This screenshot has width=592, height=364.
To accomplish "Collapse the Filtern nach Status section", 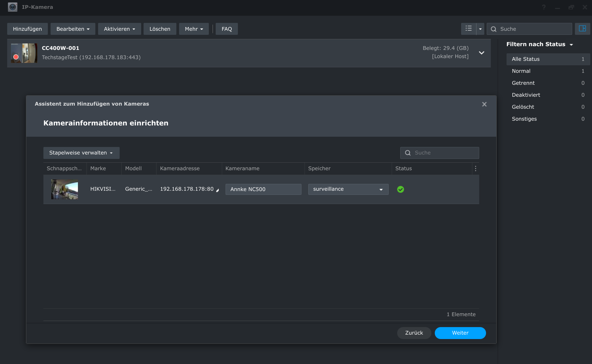I will coord(571,44).
